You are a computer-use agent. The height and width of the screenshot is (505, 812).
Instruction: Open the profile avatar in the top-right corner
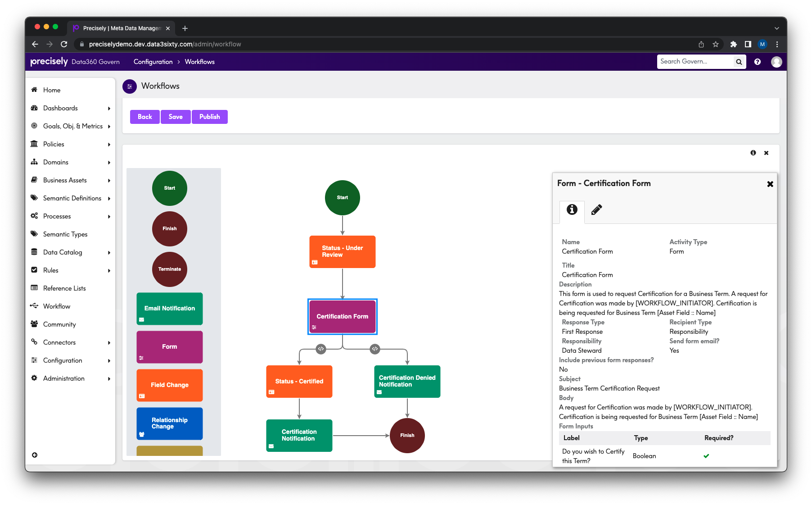[776, 62]
